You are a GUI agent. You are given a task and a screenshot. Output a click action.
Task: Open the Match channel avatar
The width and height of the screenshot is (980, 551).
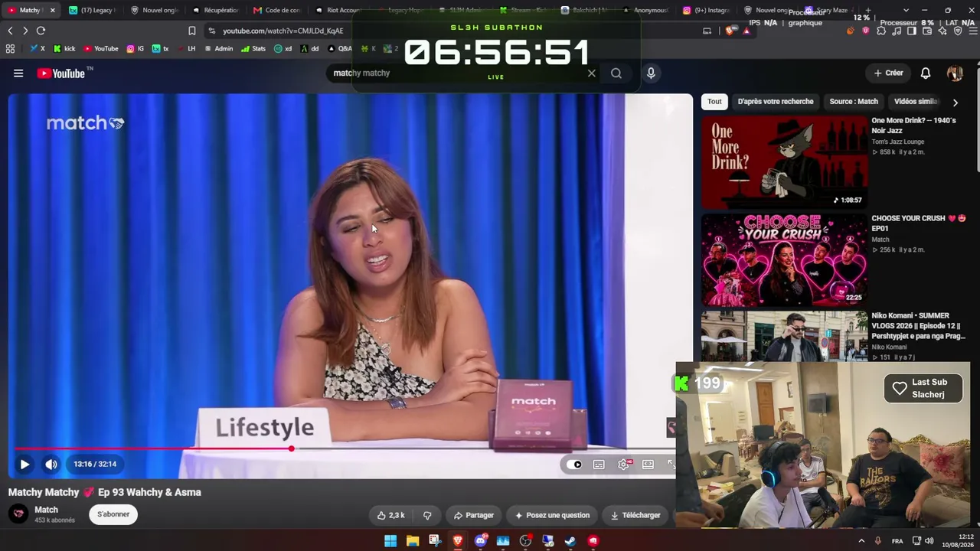pyautogui.click(x=18, y=514)
